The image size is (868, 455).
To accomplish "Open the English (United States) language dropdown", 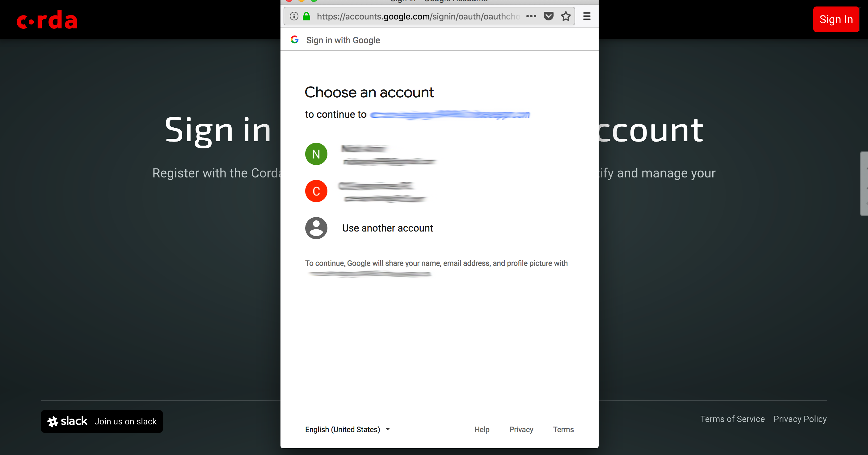I will [348, 429].
